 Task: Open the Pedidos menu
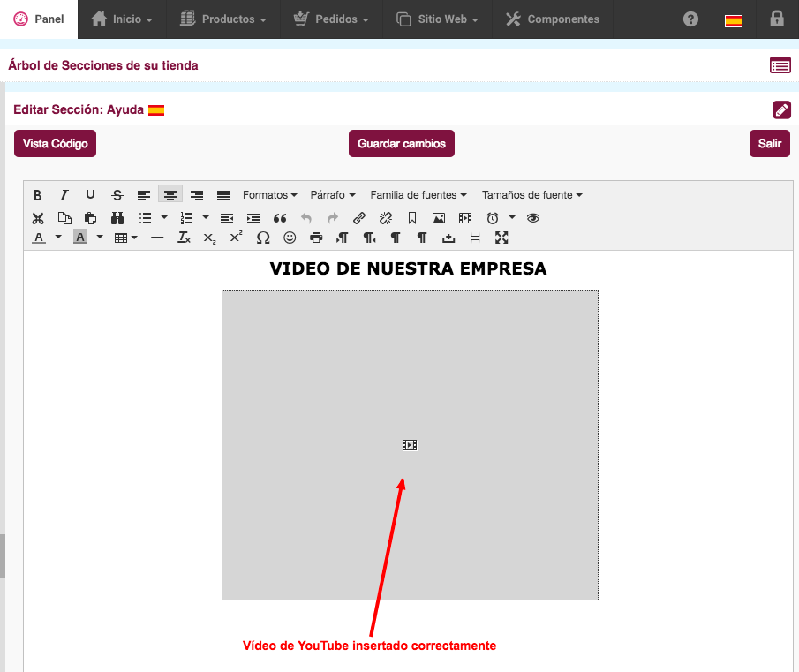click(x=331, y=19)
